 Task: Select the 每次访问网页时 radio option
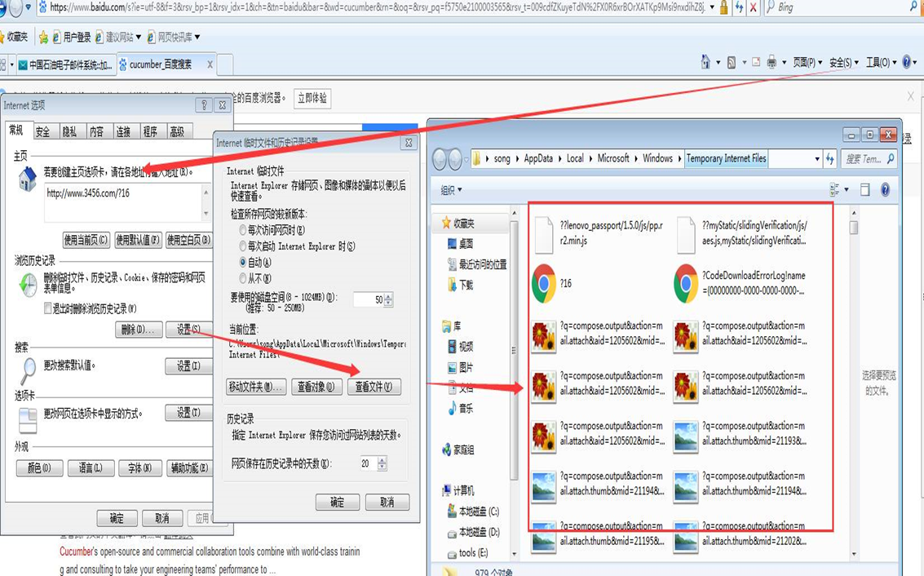click(x=242, y=231)
